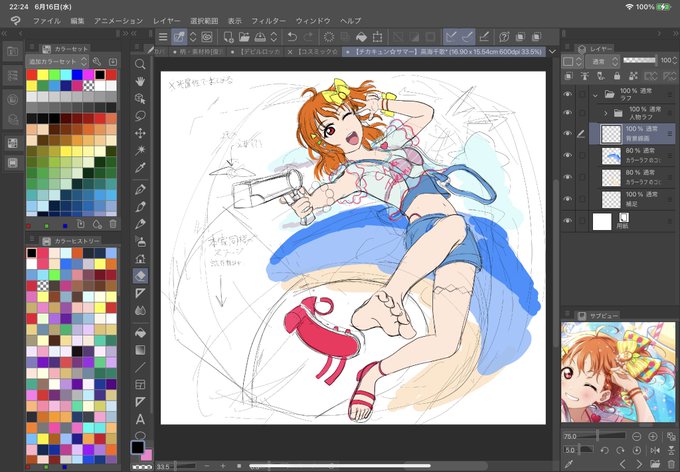Select the Eyedropper tool in toolbar
680x472 pixels.
tap(140, 168)
